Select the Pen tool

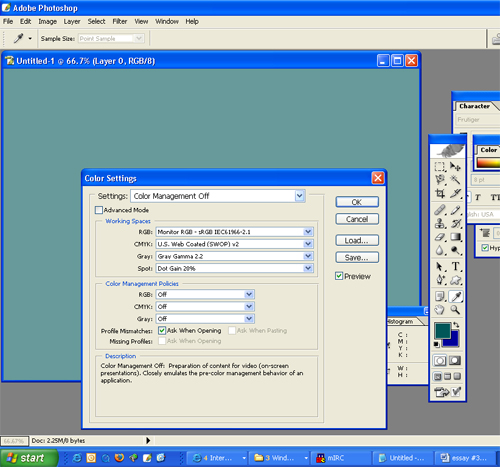(x=440, y=280)
